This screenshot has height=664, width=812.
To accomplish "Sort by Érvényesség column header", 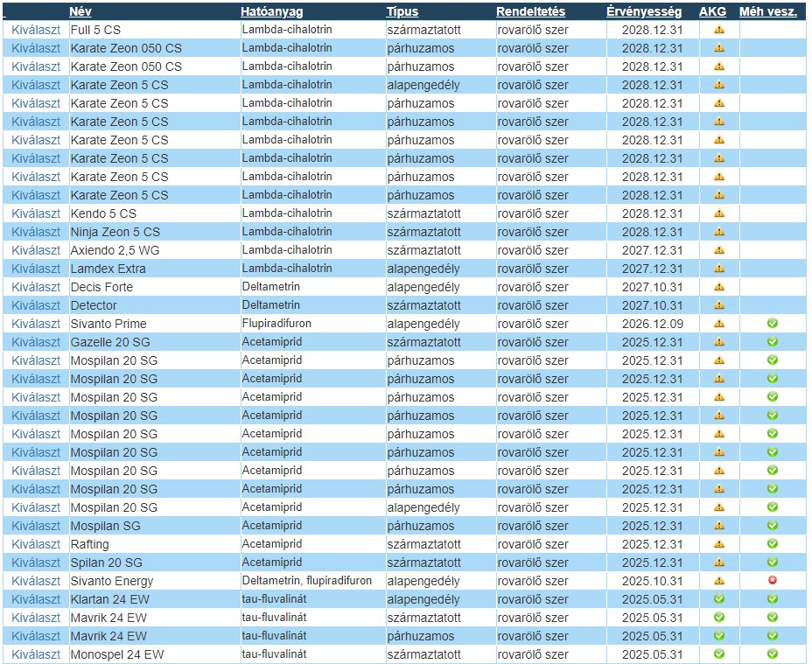I will click(644, 11).
